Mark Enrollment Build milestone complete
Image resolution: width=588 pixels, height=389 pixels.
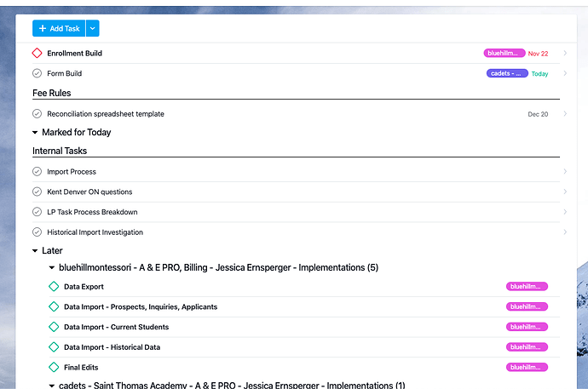click(x=37, y=53)
